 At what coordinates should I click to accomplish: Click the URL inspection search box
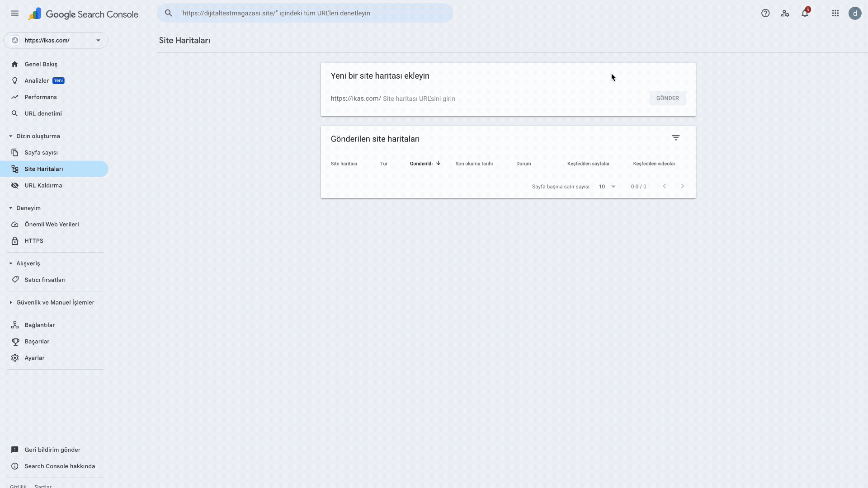point(305,13)
